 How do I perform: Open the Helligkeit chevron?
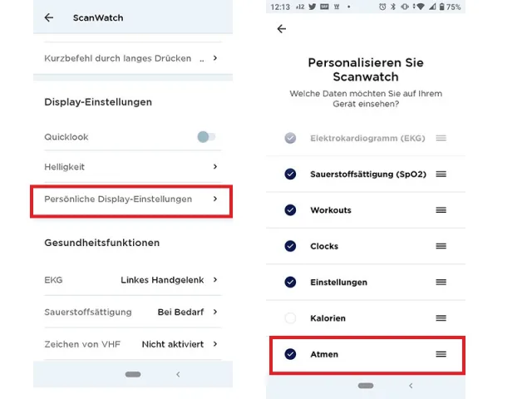[x=215, y=167]
